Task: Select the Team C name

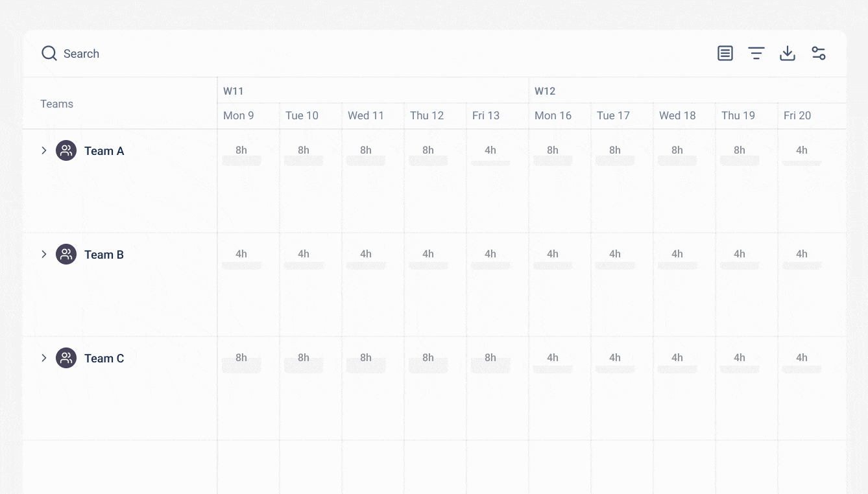Action: point(104,359)
